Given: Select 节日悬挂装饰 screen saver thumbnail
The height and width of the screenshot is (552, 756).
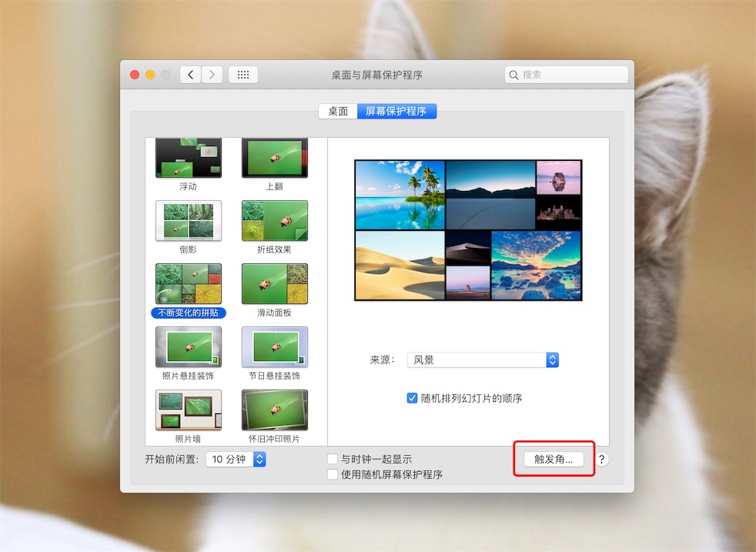Looking at the screenshot, I should pos(275,347).
